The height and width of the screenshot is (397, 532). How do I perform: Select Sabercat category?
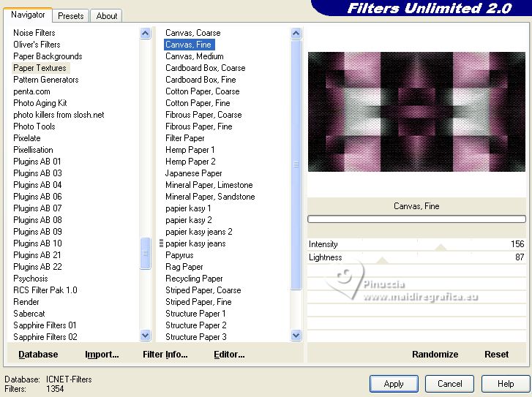point(29,314)
